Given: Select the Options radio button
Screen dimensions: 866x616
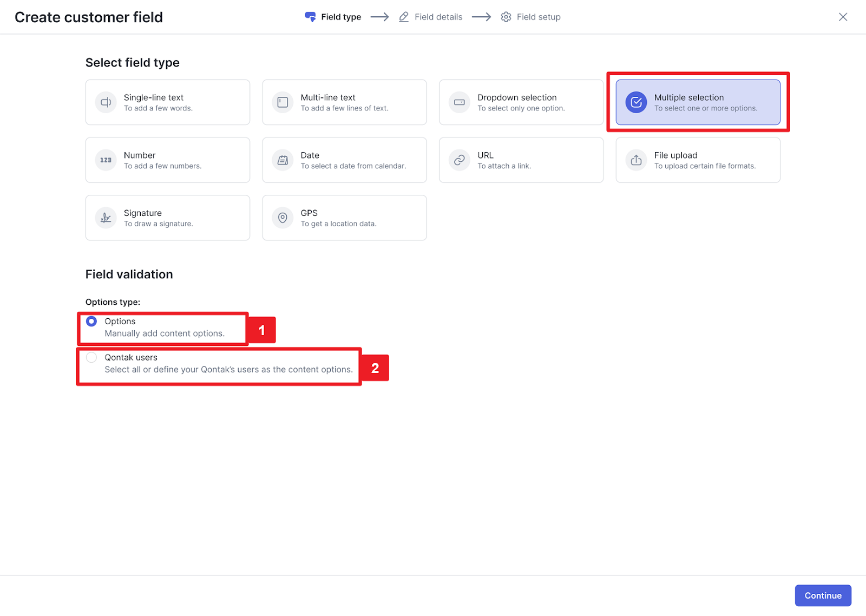Looking at the screenshot, I should pos(91,322).
